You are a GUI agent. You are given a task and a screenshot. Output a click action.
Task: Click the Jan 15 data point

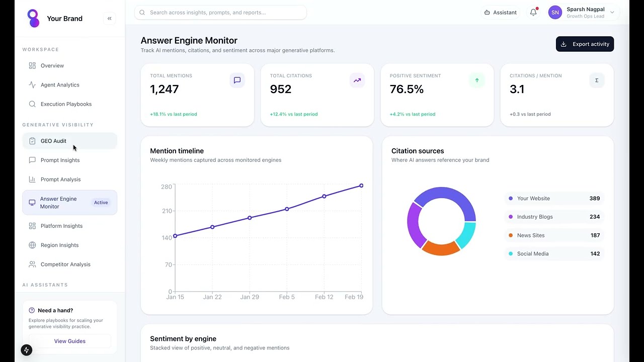coord(175,236)
